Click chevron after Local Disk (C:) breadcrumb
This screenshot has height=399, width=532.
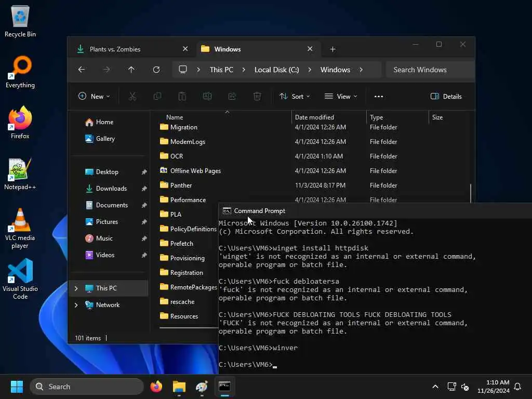(310, 70)
